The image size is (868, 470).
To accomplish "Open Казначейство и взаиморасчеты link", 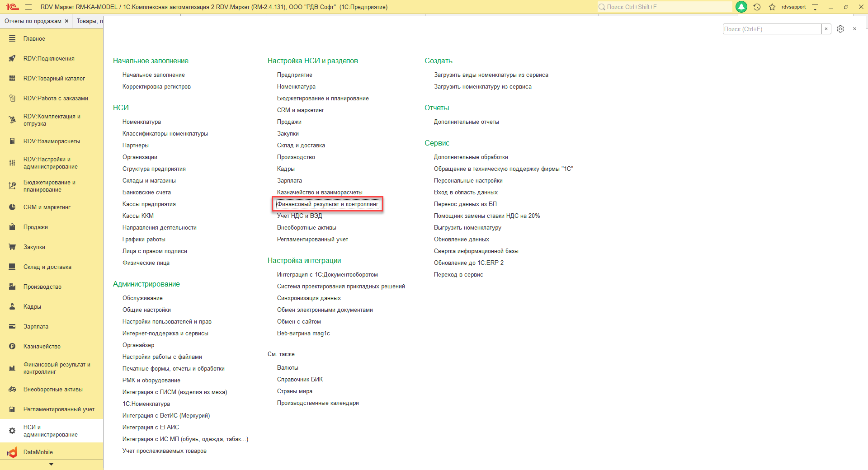I will (320, 193).
